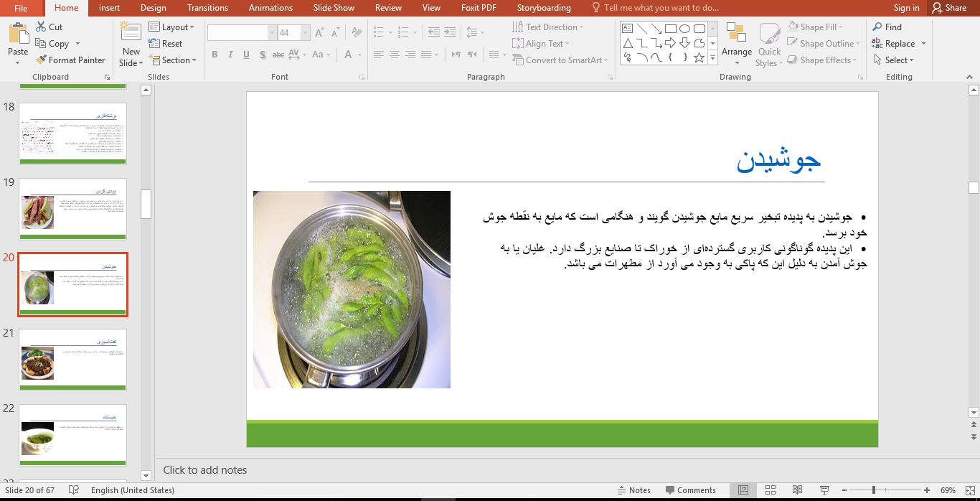980x501 pixels.
Task: Select the text box shape
Action: click(x=627, y=29)
